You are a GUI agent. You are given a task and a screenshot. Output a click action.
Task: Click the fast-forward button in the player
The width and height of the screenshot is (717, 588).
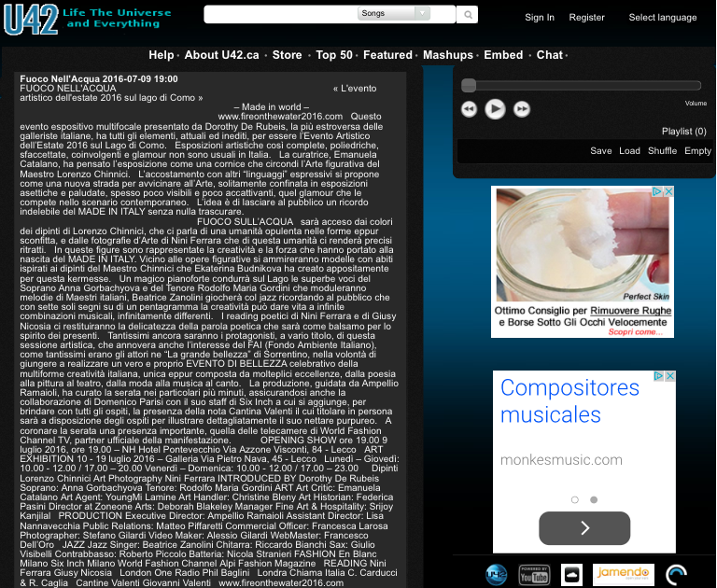click(522, 109)
